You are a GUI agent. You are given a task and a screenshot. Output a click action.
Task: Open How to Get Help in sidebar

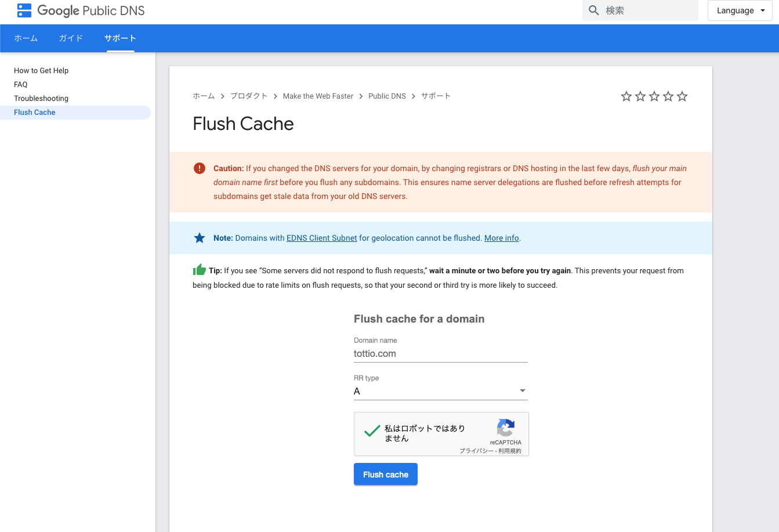tap(41, 71)
